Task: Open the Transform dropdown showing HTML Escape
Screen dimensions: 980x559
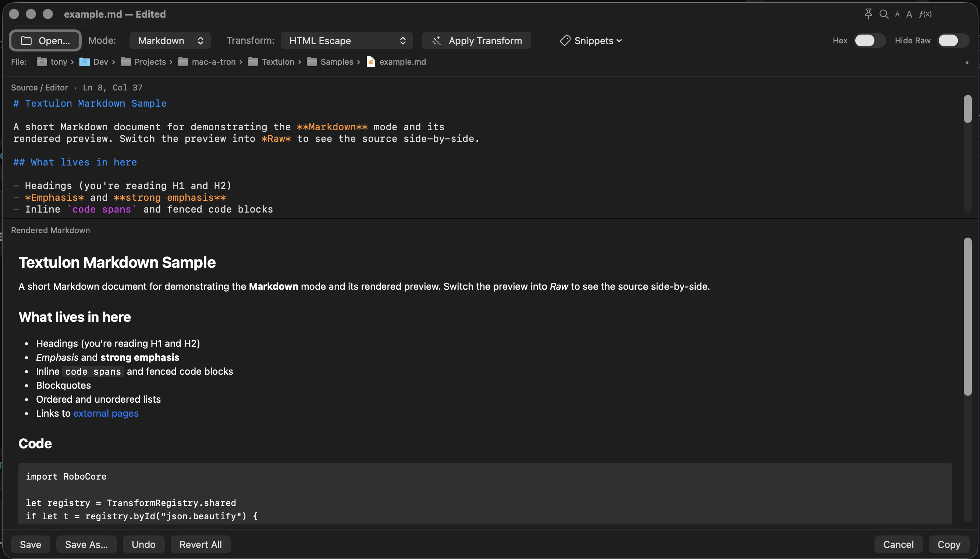Action: point(347,41)
